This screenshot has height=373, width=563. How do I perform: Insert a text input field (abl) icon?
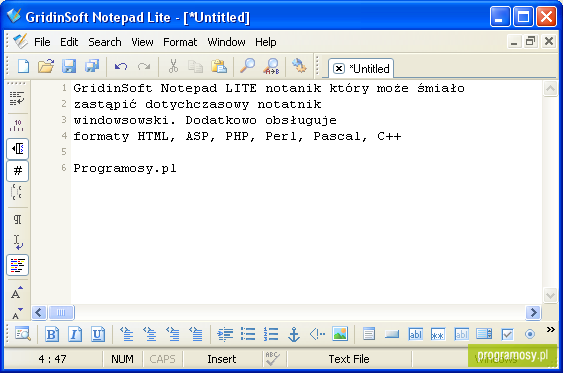coord(415,334)
